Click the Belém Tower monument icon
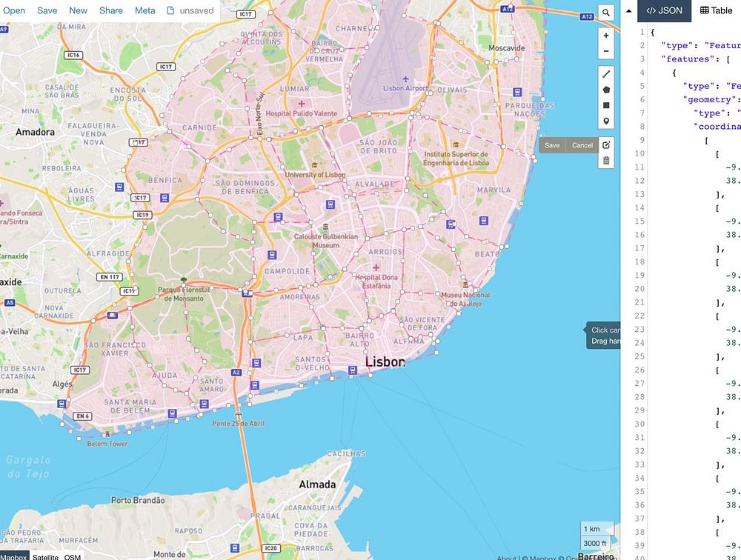Image resolution: width=741 pixels, height=560 pixels. 107,434
